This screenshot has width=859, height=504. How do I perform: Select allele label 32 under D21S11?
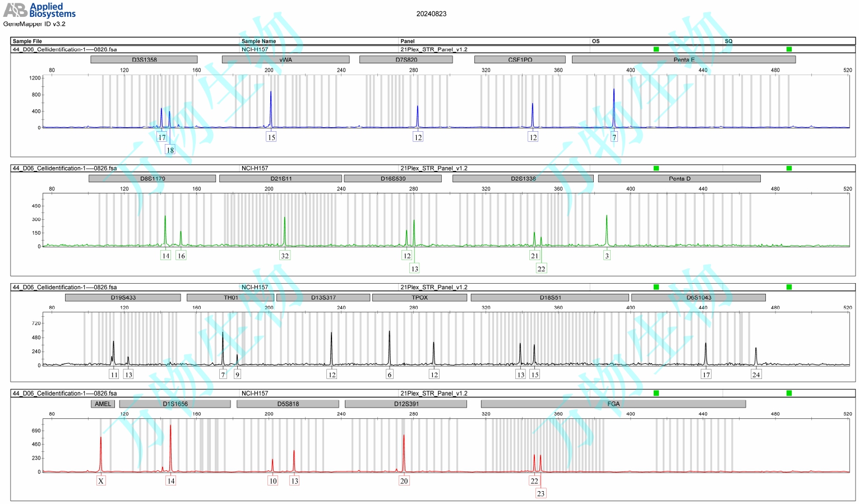coord(285,256)
